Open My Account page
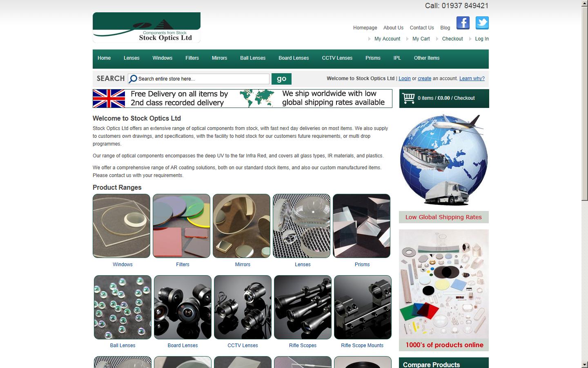The height and width of the screenshot is (368, 588). (x=387, y=38)
